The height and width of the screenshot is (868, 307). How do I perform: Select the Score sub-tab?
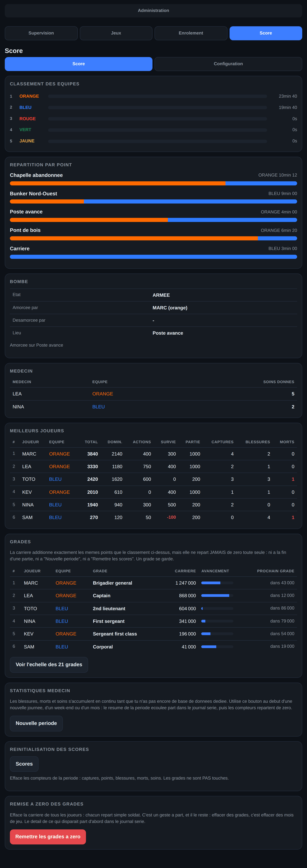click(x=78, y=64)
